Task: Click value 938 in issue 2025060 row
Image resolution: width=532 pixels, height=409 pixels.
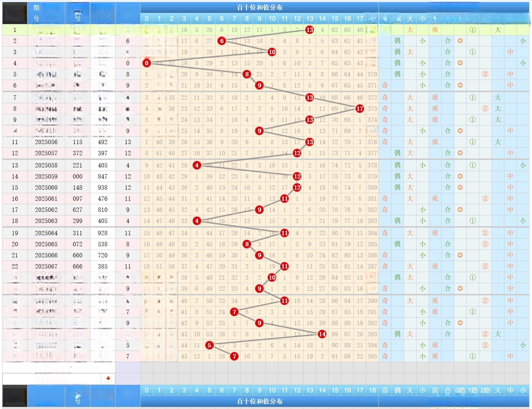Action: coord(103,187)
